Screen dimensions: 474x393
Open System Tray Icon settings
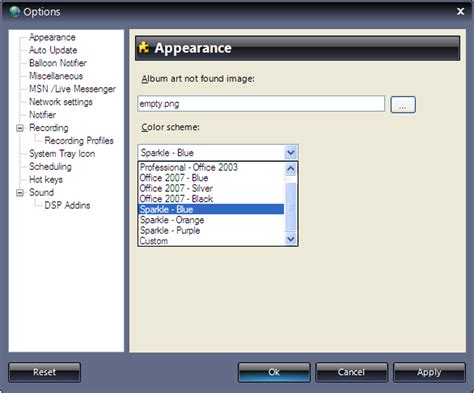tap(62, 154)
